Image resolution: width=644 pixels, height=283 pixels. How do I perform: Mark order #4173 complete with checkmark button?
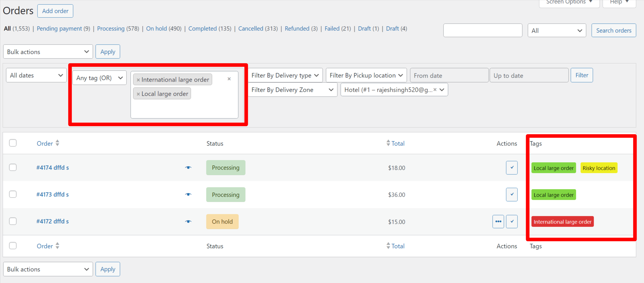pyautogui.click(x=512, y=195)
